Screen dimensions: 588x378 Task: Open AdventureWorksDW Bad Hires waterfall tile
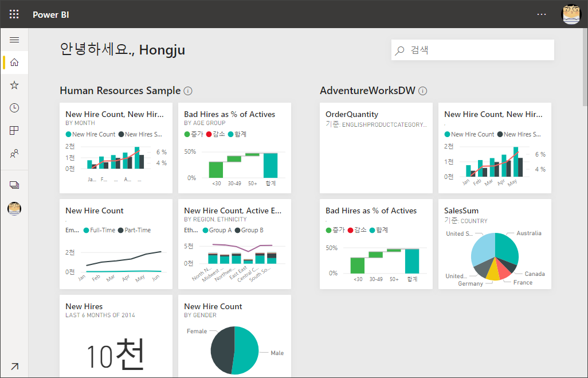point(376,244)
